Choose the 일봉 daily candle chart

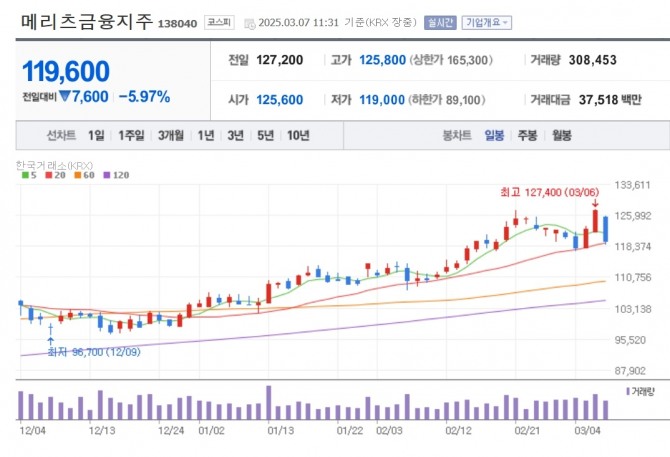tap(494, 135)
